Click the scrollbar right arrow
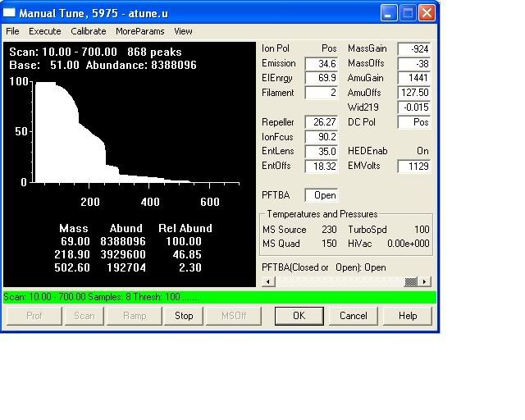The height and width of the screenshot is (420, 525). (x=425, y=281)
